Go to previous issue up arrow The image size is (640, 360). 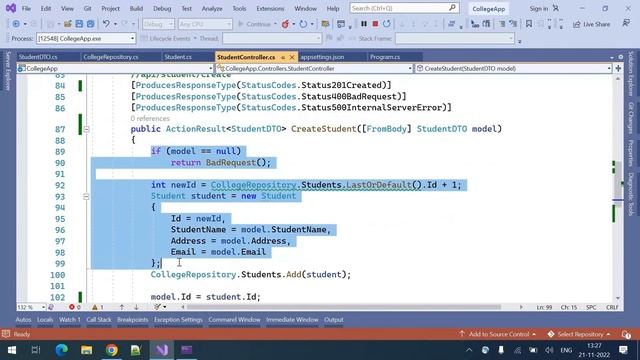(x=122, y=307)
